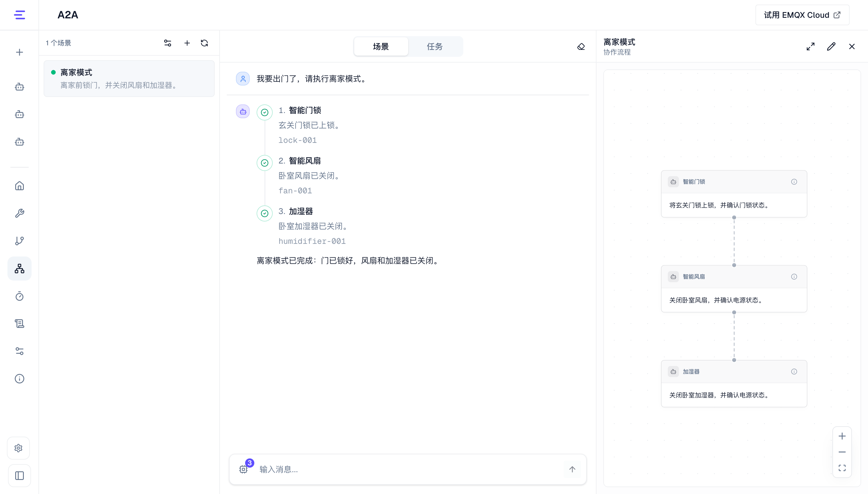Close the 离家模式 flow panel
Viewport: 868px width, 494px height.
click(852, 46)
